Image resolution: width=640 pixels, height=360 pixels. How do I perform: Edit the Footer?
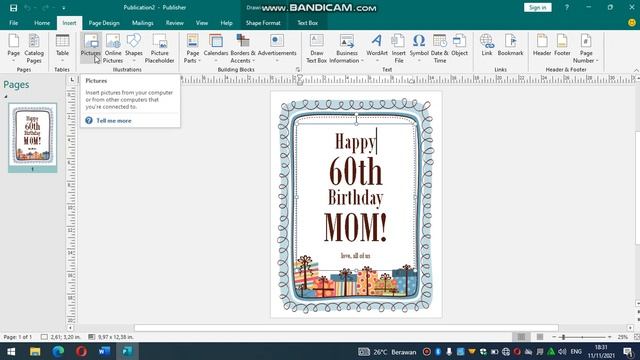tap(562, 46)
